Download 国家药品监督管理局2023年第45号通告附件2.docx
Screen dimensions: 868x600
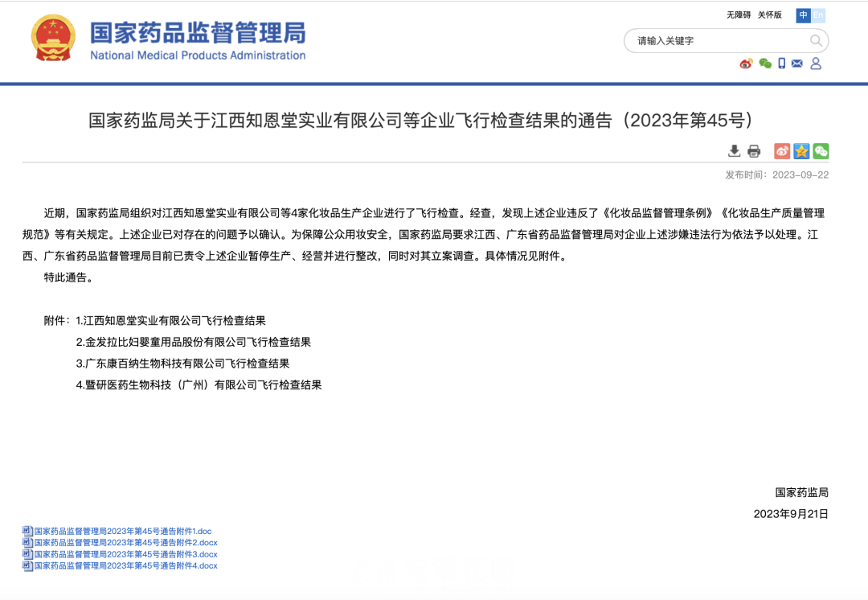(125, 543)
